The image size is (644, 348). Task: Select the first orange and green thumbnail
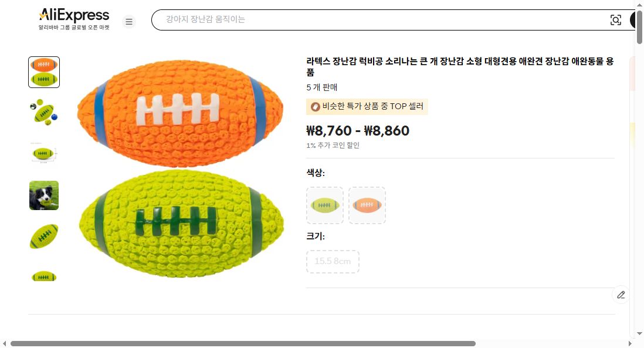point(44,72)
